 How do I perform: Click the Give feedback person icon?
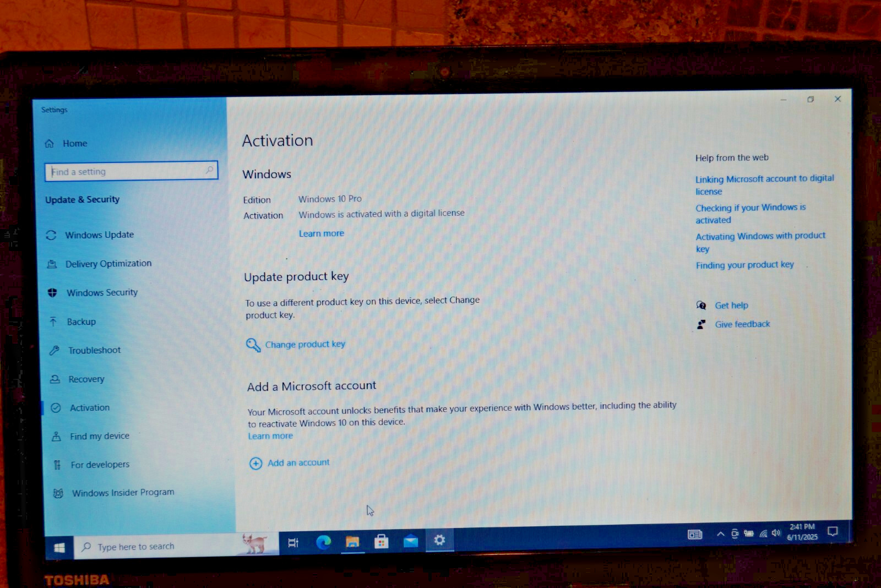point(701,324)
